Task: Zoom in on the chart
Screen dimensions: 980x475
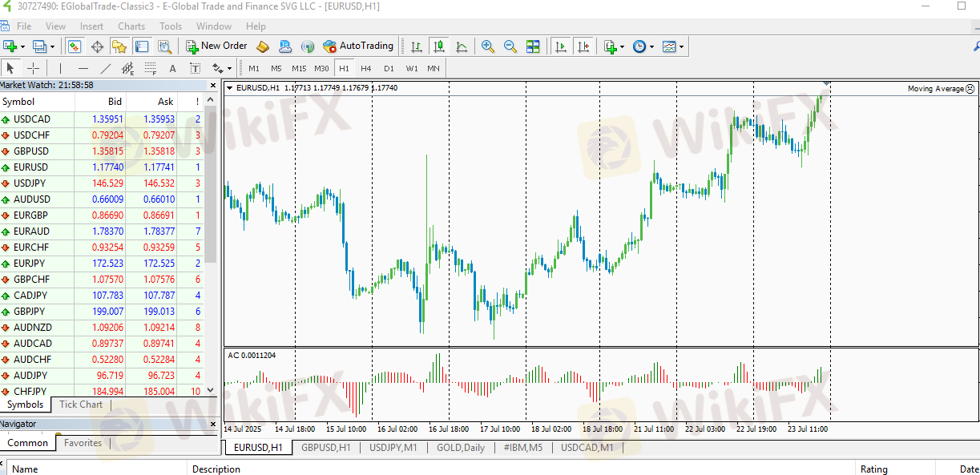Action: pos(487,46)
